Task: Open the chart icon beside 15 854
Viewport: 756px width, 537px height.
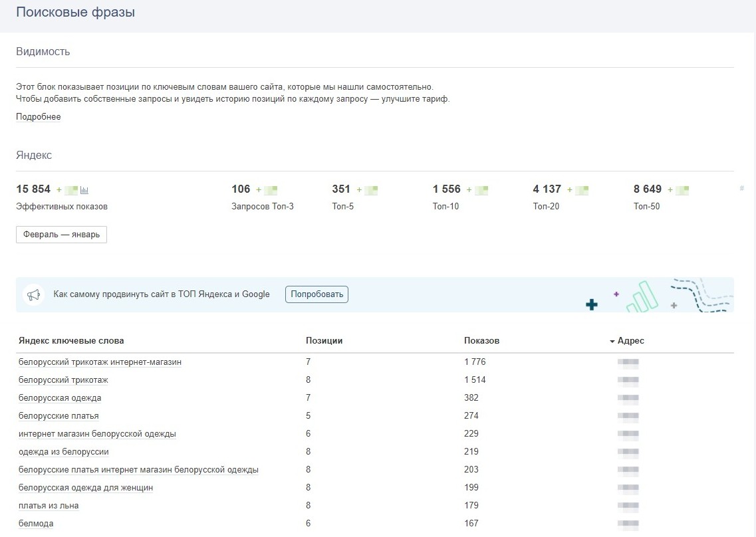Action: [x=84, y=190]
